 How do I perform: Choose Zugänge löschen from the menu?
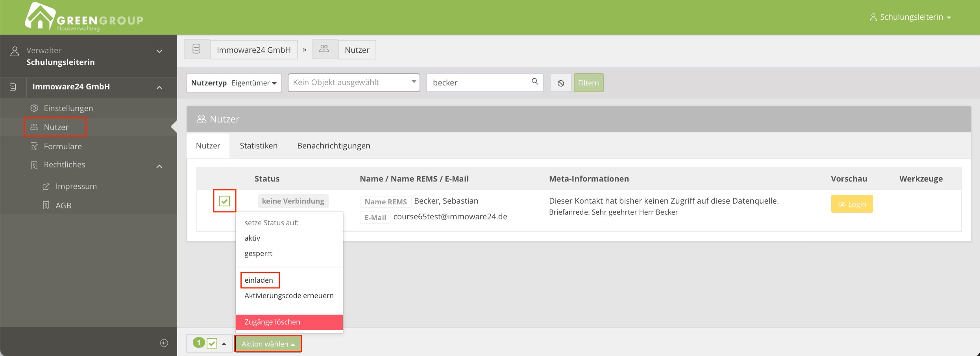(x=289, y=322)
